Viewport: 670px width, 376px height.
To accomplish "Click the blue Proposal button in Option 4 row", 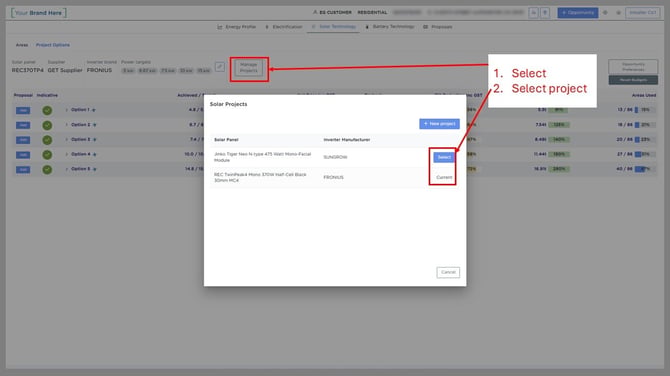I will coord(23,155).
